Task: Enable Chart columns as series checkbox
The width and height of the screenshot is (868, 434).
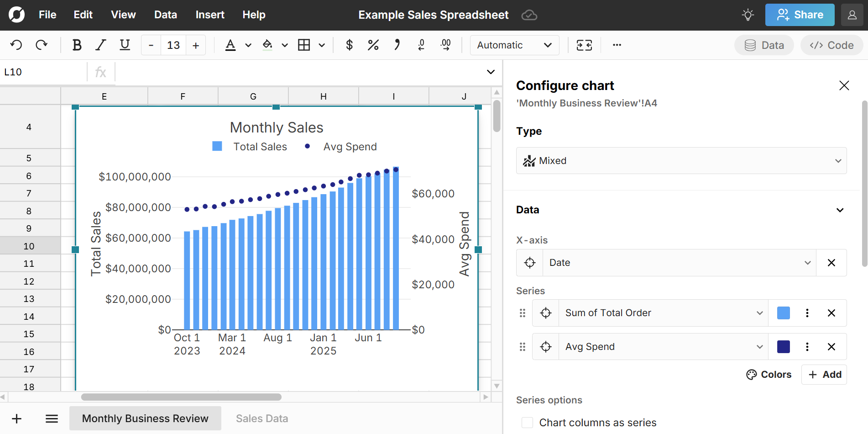Action: coord(527,423)
